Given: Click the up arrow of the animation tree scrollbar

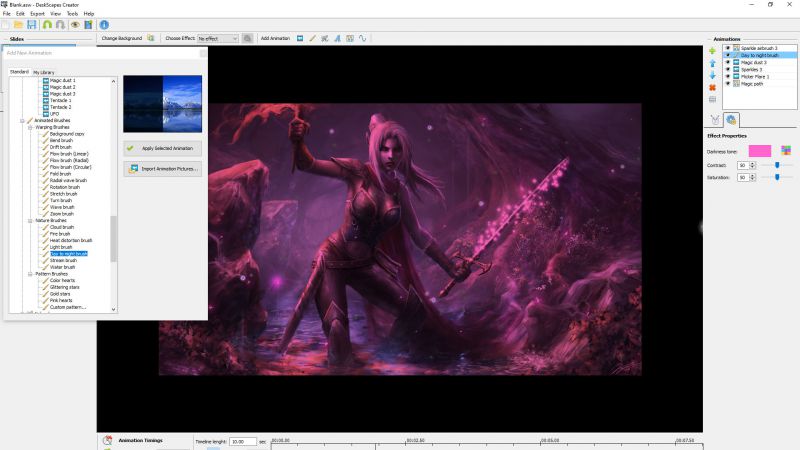Looking at the screenshot, I should tap(113, 81).
